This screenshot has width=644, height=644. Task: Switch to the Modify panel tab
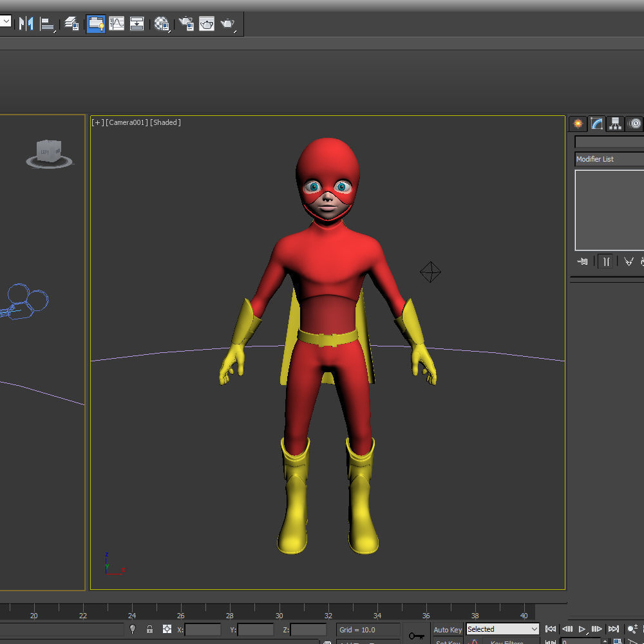click(596, 124)
